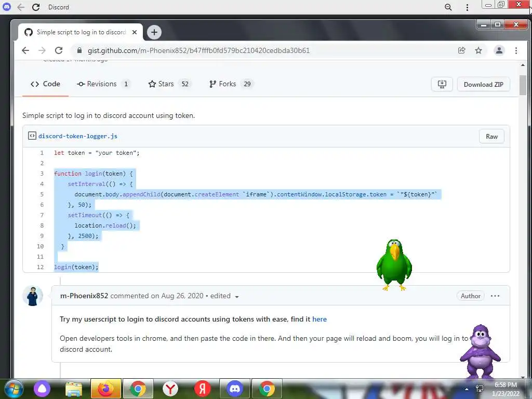The width and height of the screenshot is (532, 399).
Task: Open Discord from the taskbar
Action: tap(234, 389)
